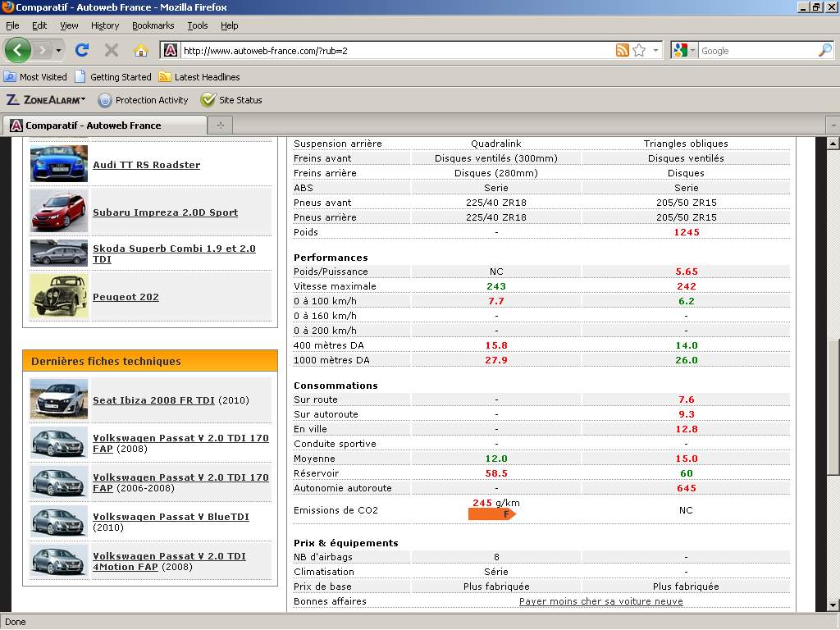Open the Audi TT RS Roadster link

(x=146, y=165)
